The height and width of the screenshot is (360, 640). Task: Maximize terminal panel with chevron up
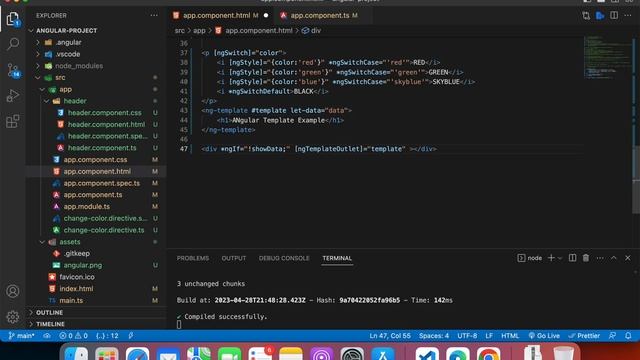[613, 258]
